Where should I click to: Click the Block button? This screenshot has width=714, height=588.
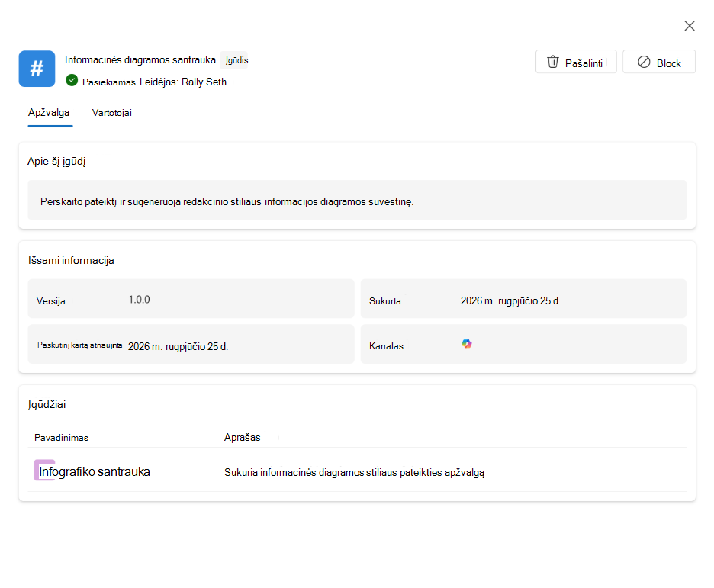tap(659, 62)
